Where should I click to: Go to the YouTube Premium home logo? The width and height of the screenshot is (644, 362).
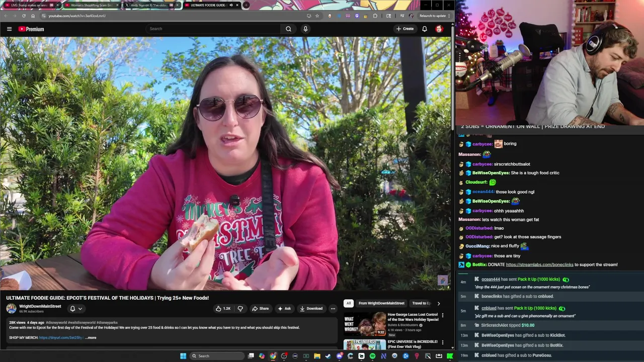pyautogui.click(x=31, y=29)
